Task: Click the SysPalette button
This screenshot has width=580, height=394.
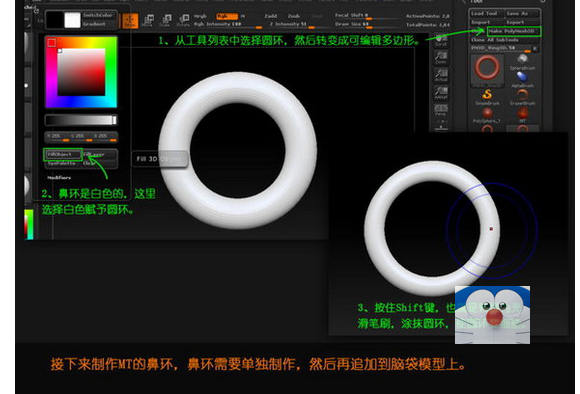Action: [63, 163]
